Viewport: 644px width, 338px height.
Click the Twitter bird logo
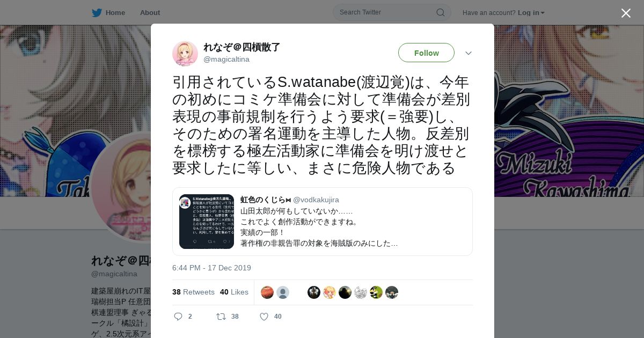[x=97, y=12]
